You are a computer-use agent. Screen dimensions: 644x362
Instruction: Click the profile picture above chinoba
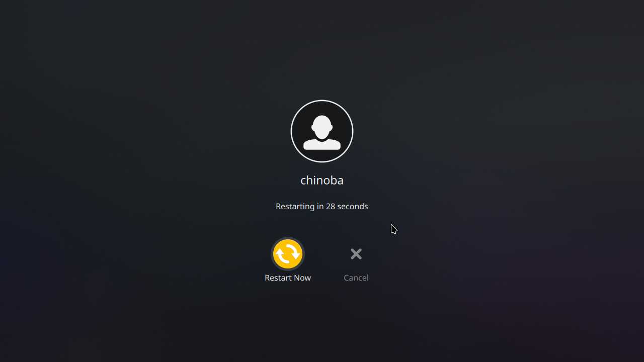[x=322, y=131]
